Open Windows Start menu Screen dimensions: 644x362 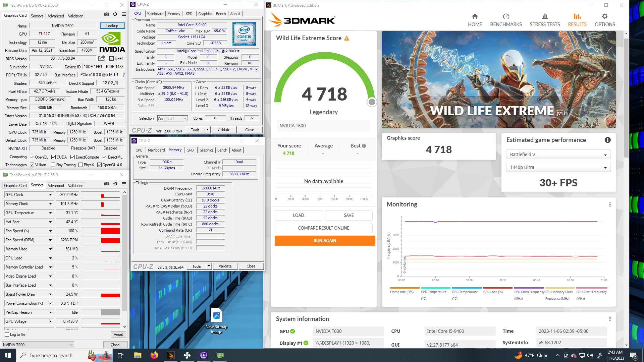(x=8, y=355)
